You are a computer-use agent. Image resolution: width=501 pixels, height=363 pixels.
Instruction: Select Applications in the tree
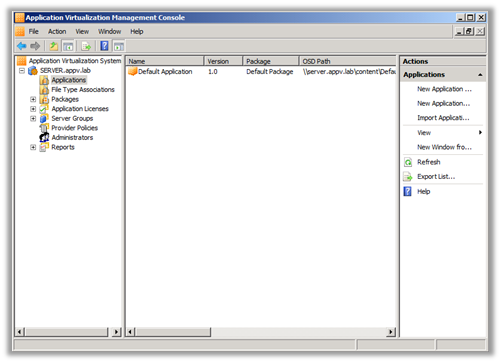pyautogui.click(x=69, y=80)
